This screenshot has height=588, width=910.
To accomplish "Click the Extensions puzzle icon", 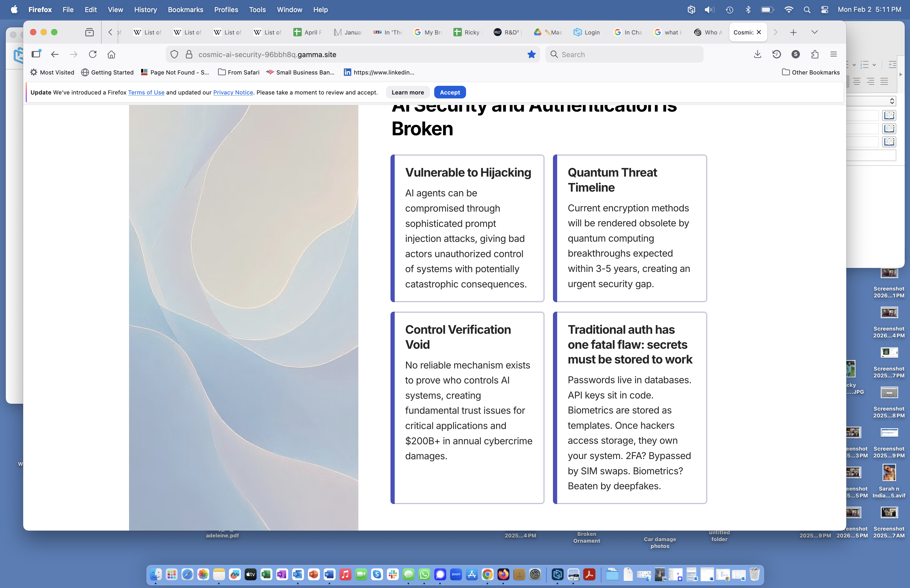I will point(815,54).
